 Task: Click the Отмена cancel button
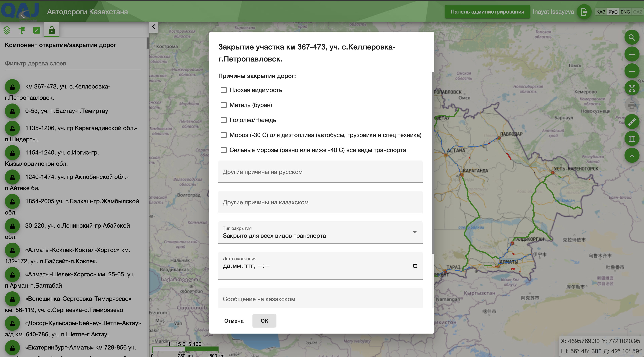[234, 321]
